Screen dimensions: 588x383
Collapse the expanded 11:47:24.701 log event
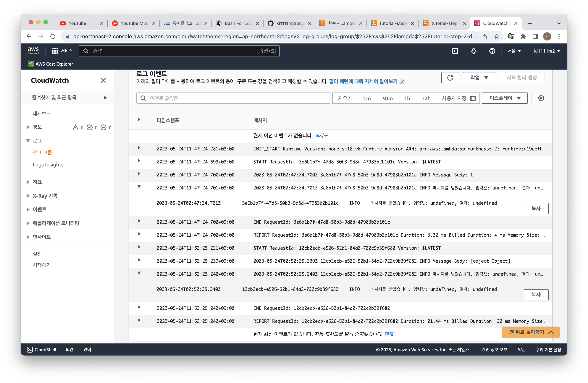(x=139, y=187)
